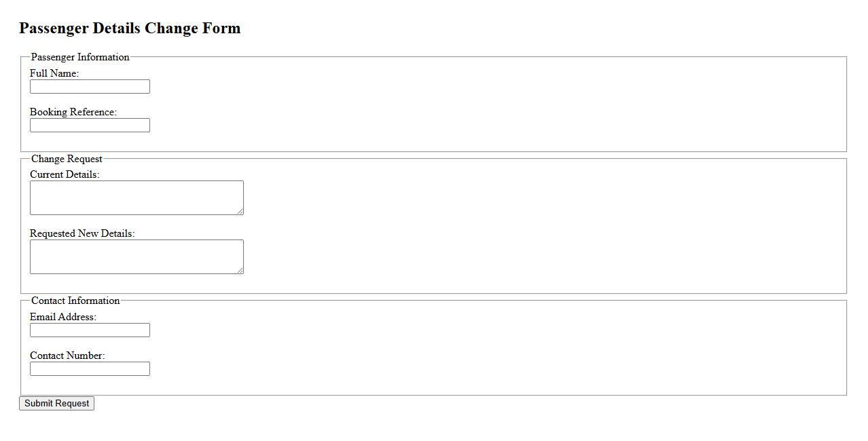This screenshot has width=868, height=441.
Task: Click the 'Requested New Details:' label
Action: (x=82, y=233)
